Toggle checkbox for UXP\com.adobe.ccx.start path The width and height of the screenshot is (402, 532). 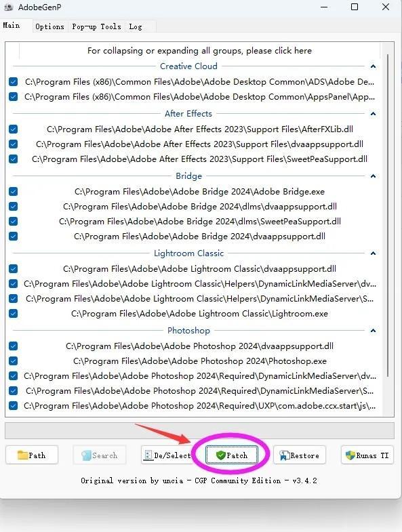[x=14, y=406]
